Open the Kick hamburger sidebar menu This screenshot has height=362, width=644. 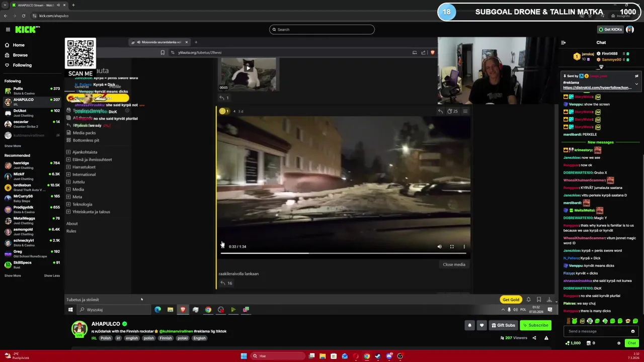[8, 30]
